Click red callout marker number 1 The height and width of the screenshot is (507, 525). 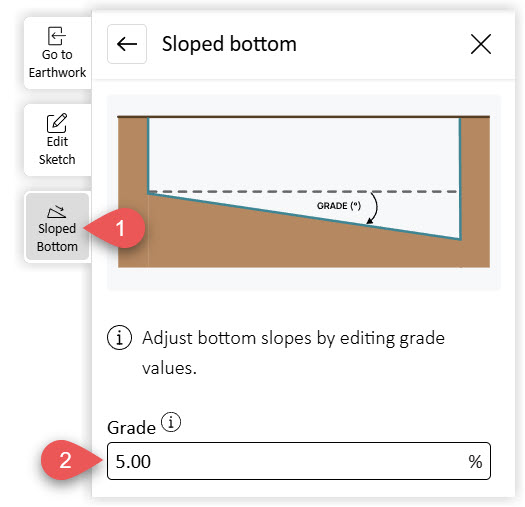pyautogui.click(x=116, y=228)
